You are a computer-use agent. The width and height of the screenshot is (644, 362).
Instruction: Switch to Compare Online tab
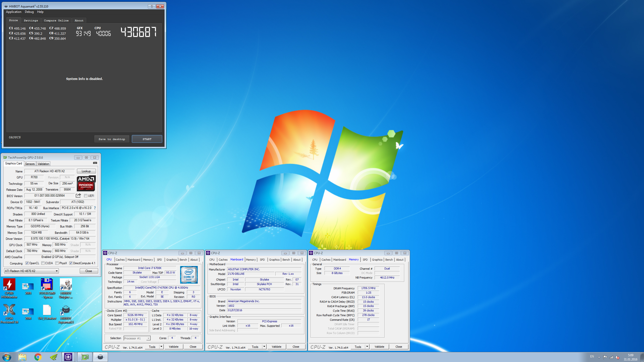tap(56, 21)
